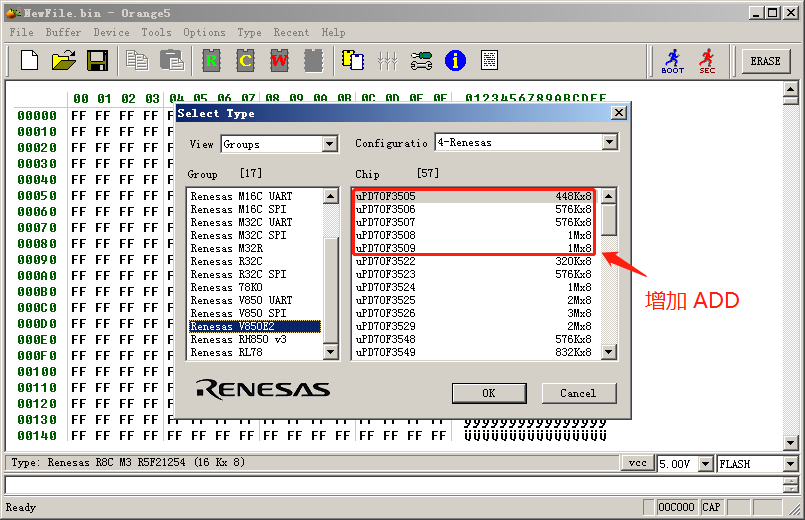Open the blue info icon
805x520 pixels.
(x=456, y=61)
